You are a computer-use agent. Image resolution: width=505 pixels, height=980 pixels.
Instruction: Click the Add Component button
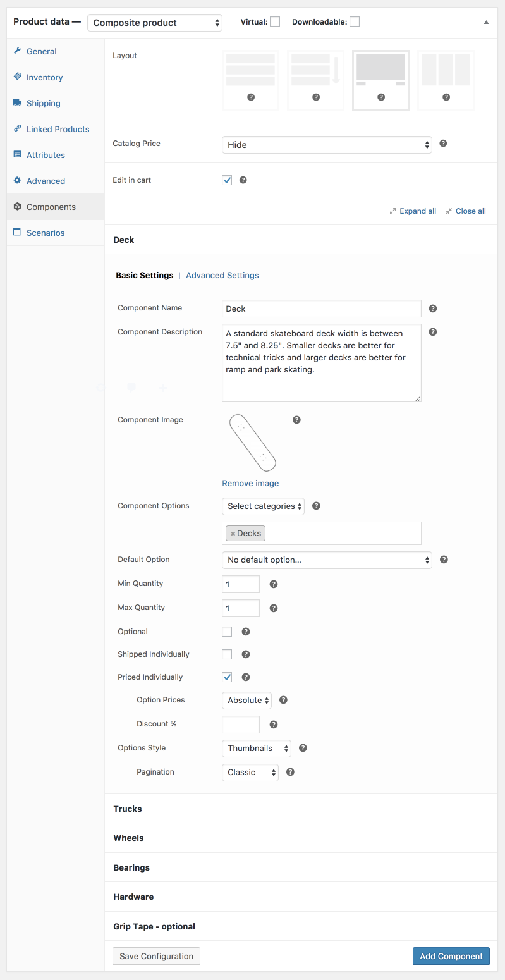(x=451, y=956)
